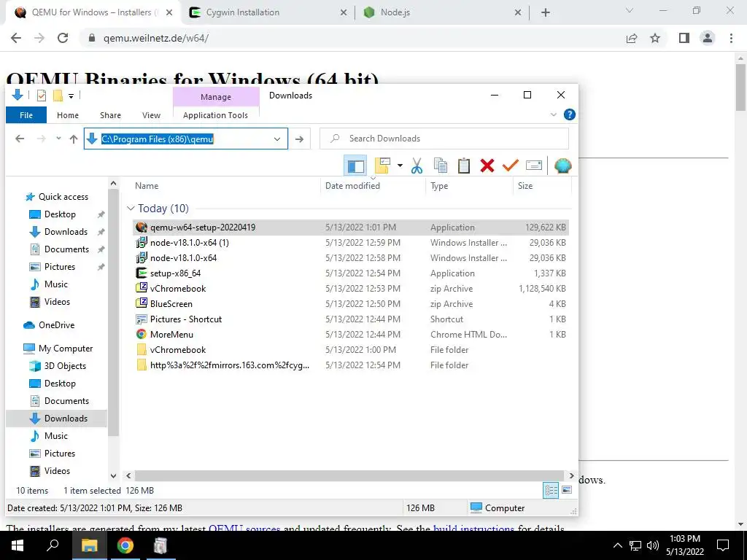The height and width of the screenshot is (560, 747).
Task: Bookmark this page with star icon
Action: (656, 38)
